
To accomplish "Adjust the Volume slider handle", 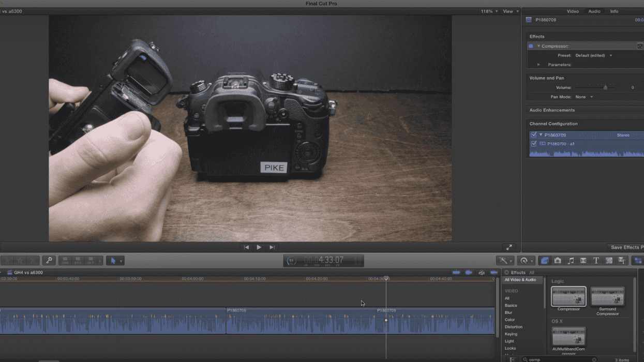I will coord(605,87).
